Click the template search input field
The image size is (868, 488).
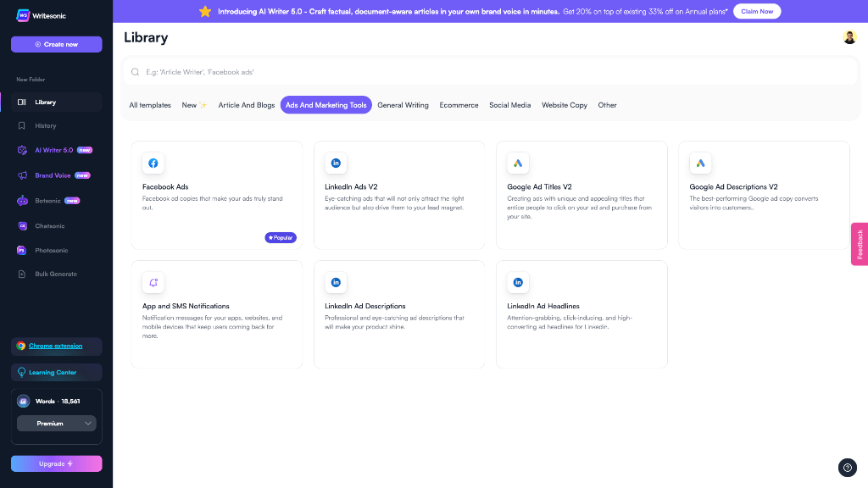coord(491,72)
